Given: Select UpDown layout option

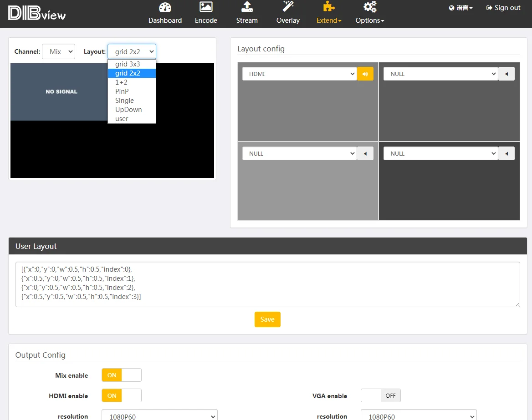Looking at the screenshot, I should point(132,110).
